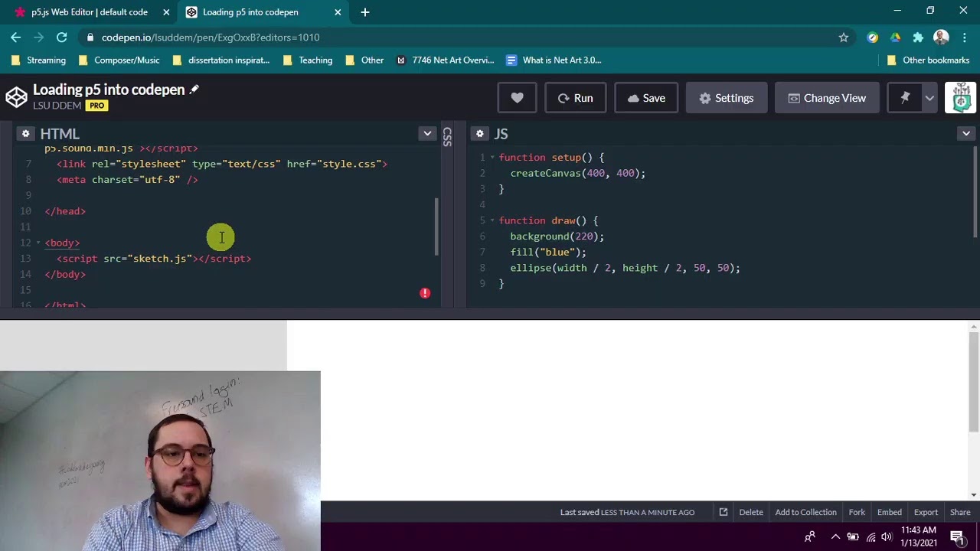Reload the page
Image resolution: width=980 pixels, height=551 pixels.
[62, 37]
